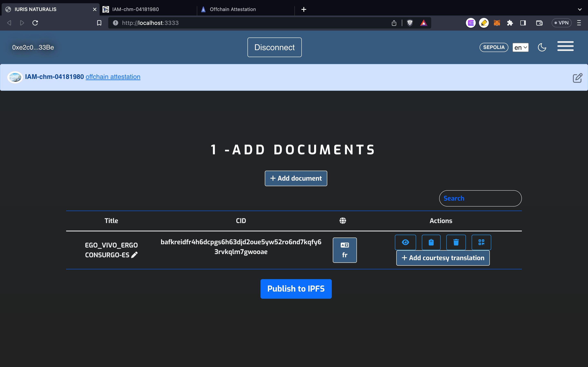This screenshot has width=588, height=367.
Task: Click the Add document button
Action: (x=296, y=178)
